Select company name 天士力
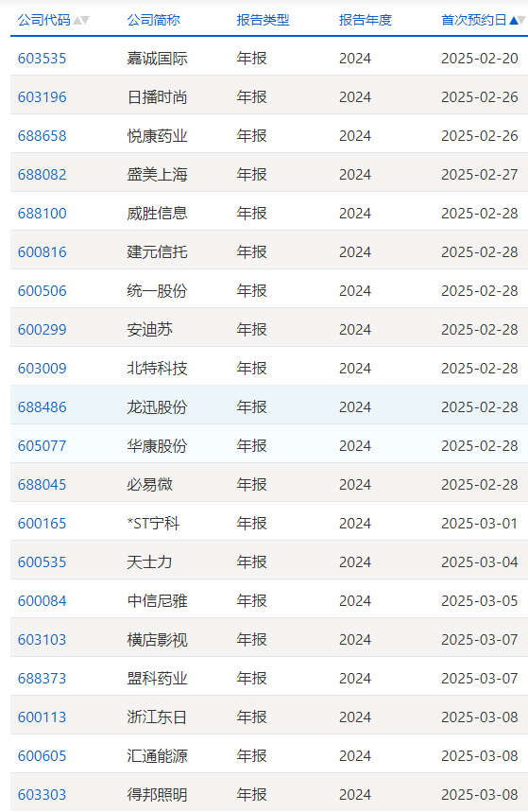 tap(149, 562)
